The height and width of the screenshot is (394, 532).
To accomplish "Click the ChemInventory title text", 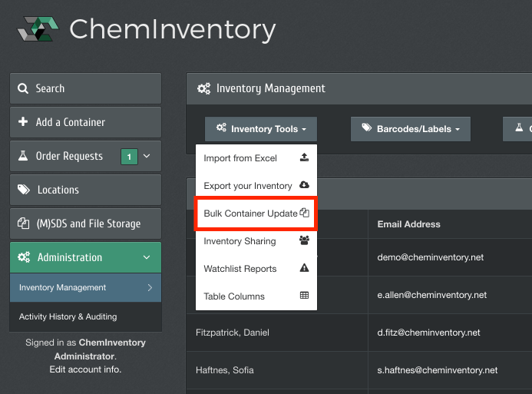I will coord(173,30).
